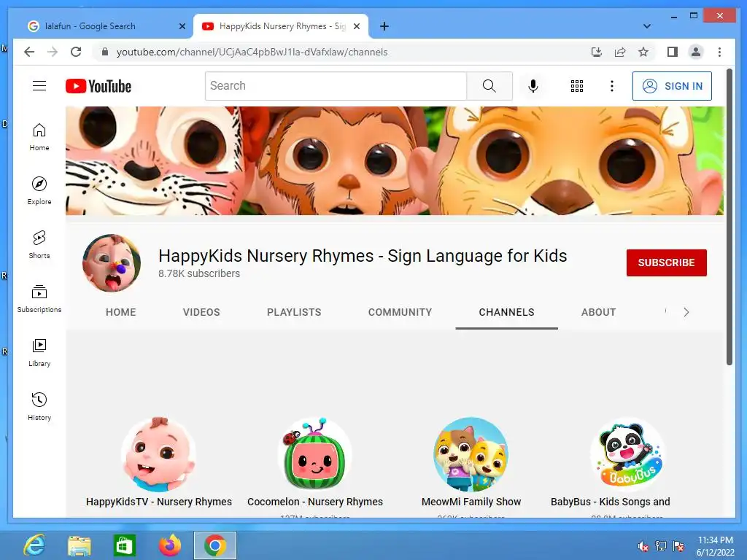
Task: Click the Cocomelon watermelon avatar thumbnail
Action: (x=315, y=455)
